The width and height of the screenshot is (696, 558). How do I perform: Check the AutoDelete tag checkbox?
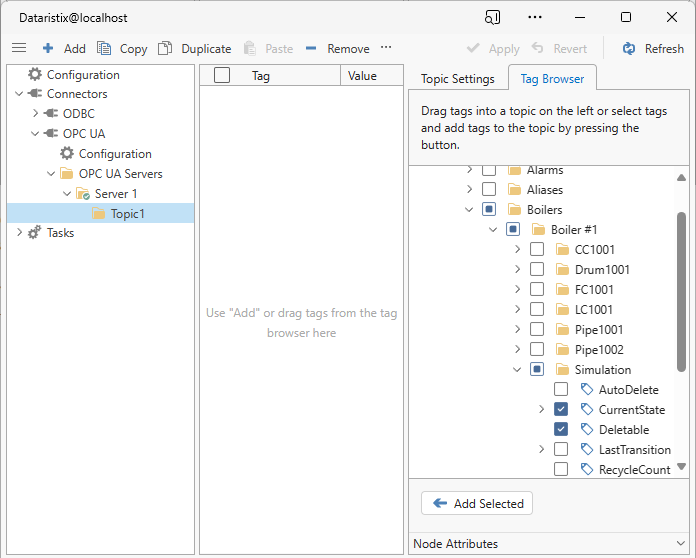tap(561, 390)
